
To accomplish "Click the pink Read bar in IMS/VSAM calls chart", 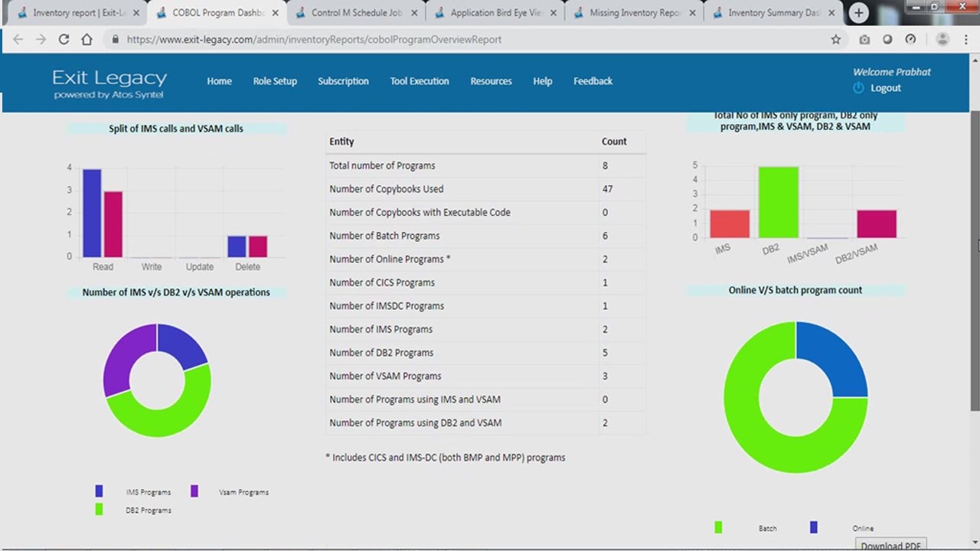I will point(113,224).
